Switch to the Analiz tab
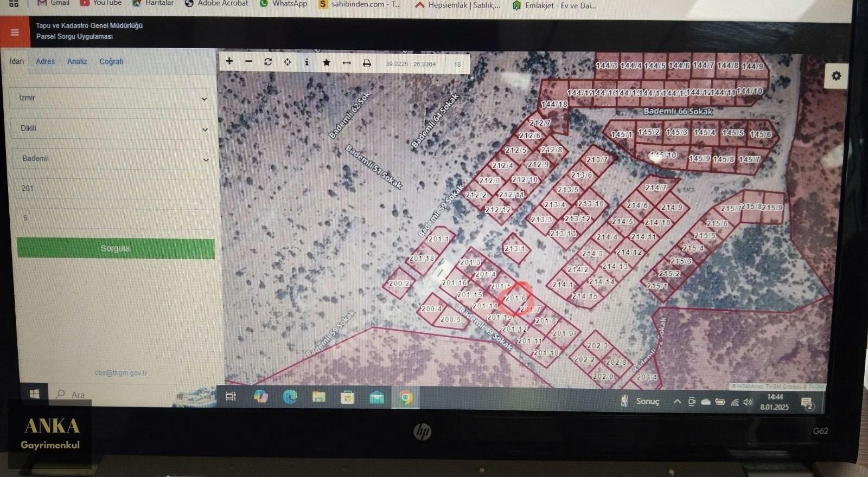This screenshot has width=868, height=477. click(77, 61)
